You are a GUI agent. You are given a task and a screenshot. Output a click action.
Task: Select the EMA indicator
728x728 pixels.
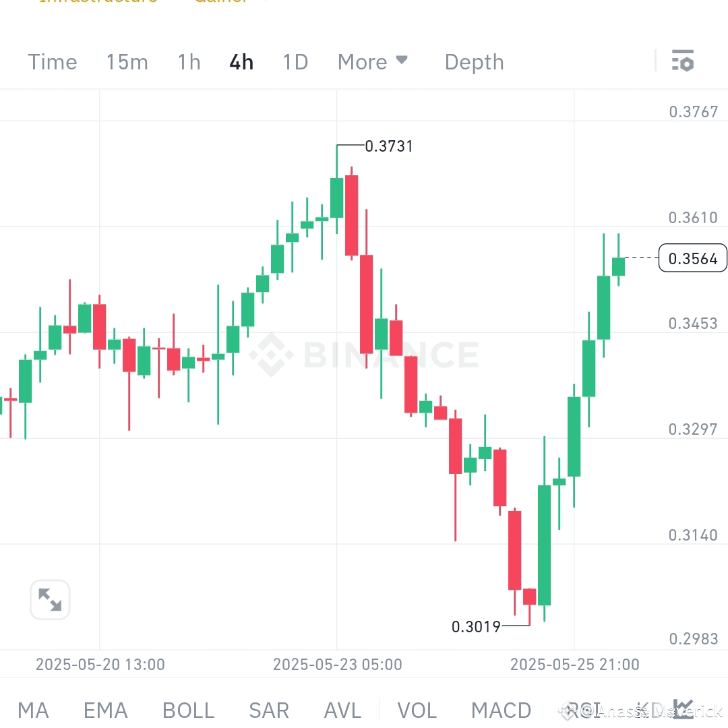pos(105,710)
